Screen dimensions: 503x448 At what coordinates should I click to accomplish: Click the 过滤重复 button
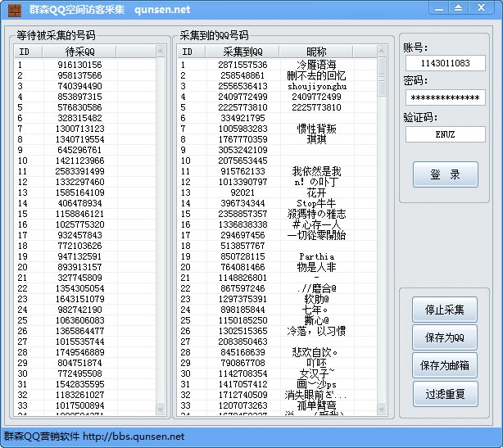(x=446, y=394)
